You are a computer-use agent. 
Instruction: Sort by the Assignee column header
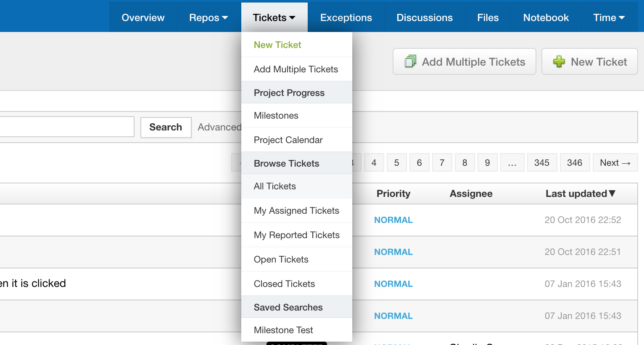click(x=471, y=194)
